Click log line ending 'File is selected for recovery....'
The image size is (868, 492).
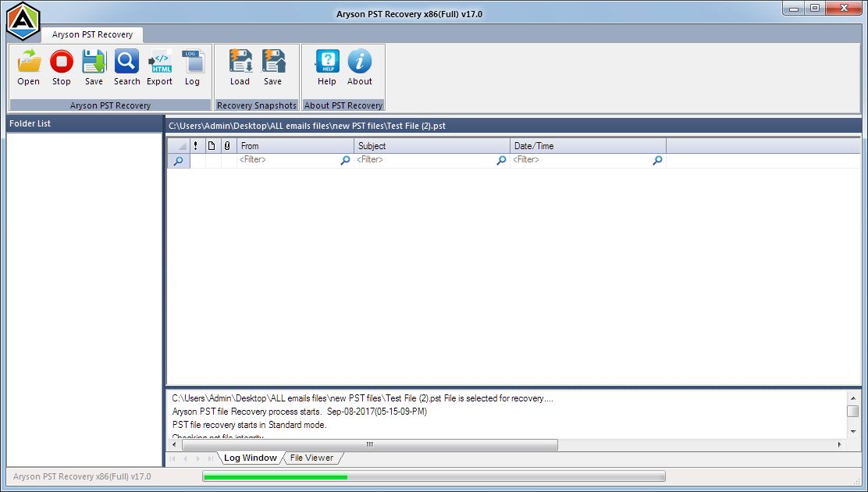[x=363, y=398]
